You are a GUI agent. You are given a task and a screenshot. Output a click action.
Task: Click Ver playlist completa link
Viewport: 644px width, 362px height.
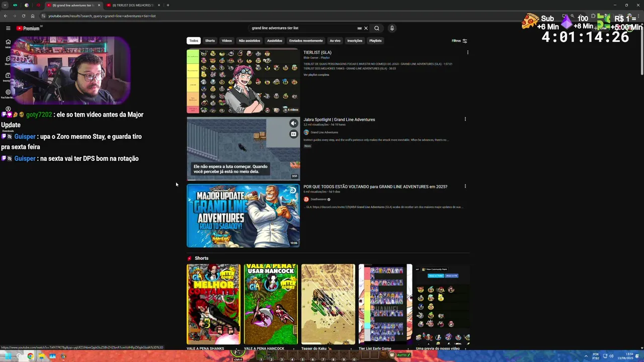pyautogui.click(x=316, y=75)
